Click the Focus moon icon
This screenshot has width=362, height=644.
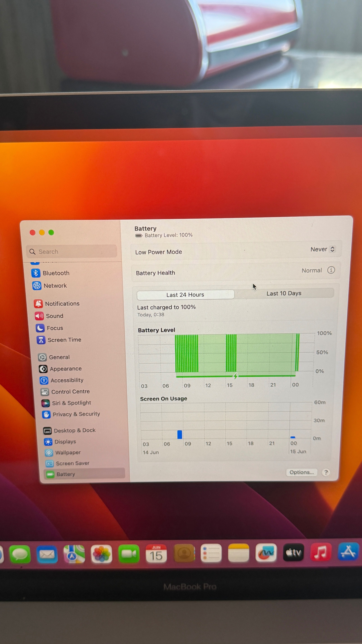[x=40, y=328]
